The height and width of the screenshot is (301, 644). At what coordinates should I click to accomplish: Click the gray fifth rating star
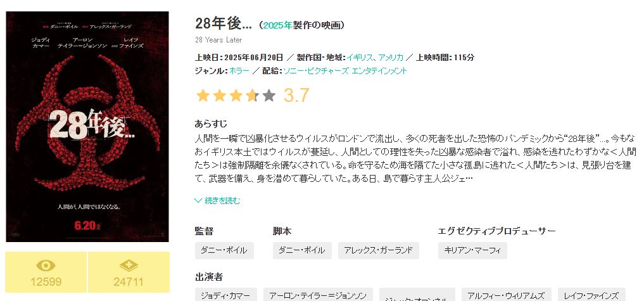pos(268,96)
